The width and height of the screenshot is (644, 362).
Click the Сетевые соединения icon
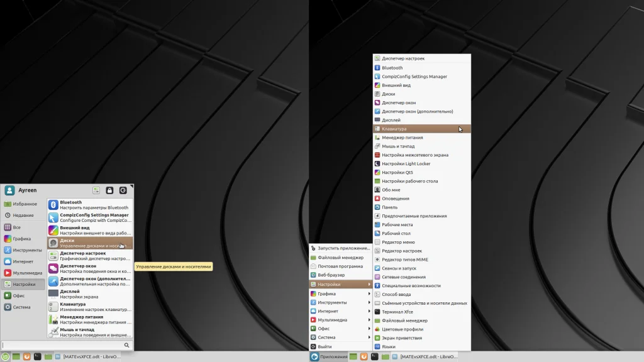click(377, 277)
